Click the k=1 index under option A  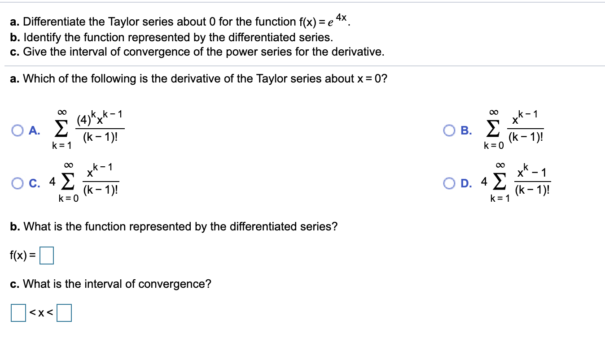(62, 144)
